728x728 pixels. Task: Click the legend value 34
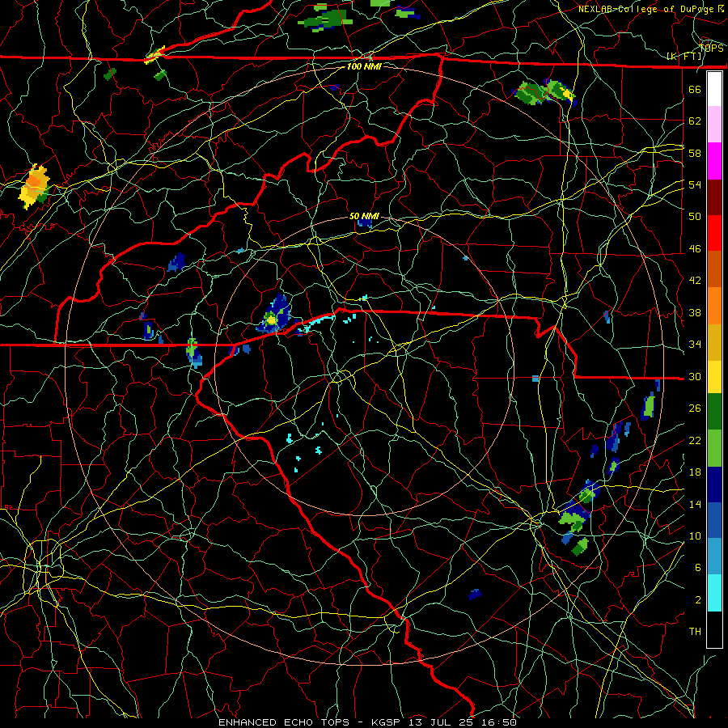point(695,345)
